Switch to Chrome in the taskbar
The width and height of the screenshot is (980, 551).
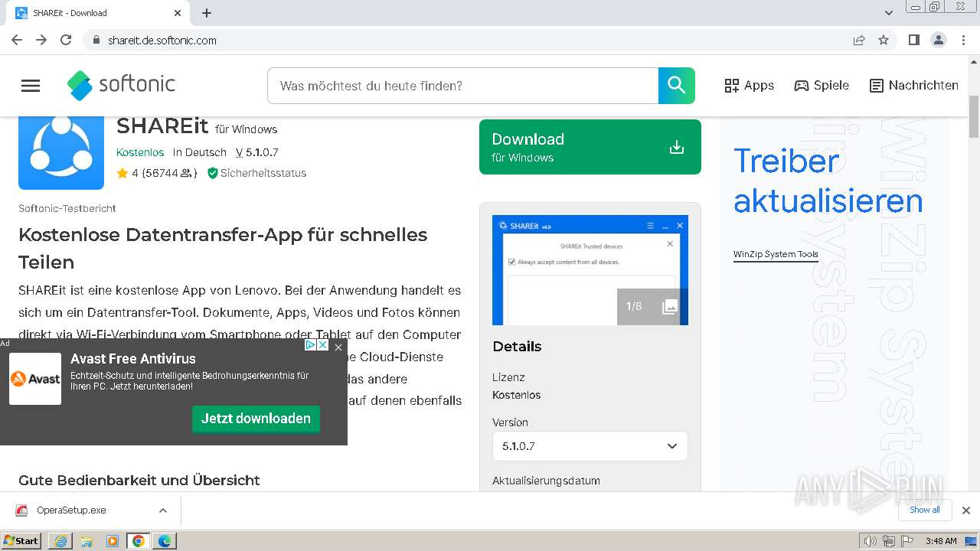pos(139,541)
